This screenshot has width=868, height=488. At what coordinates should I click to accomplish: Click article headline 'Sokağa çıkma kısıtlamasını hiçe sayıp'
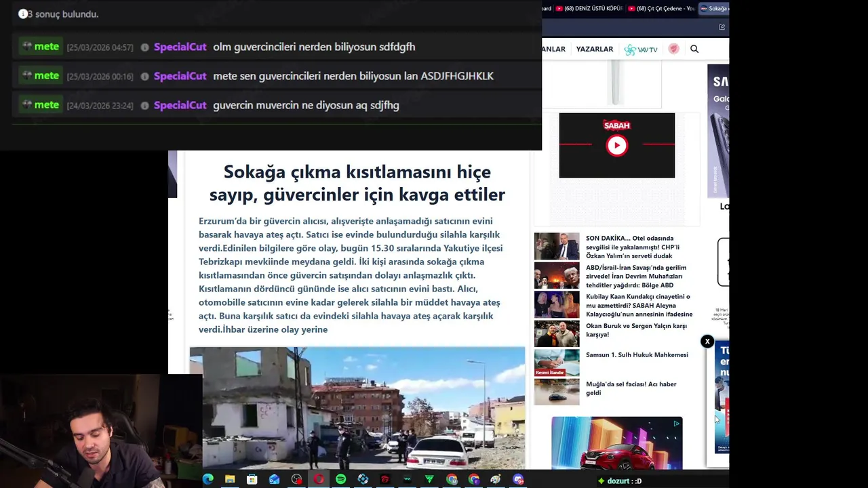(x=357, y=182)
